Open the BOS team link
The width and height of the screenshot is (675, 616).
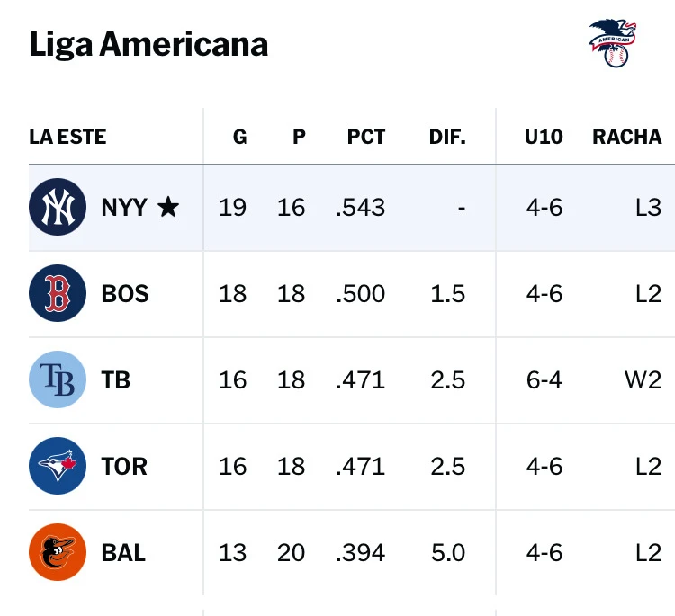[x=125, y=294]
